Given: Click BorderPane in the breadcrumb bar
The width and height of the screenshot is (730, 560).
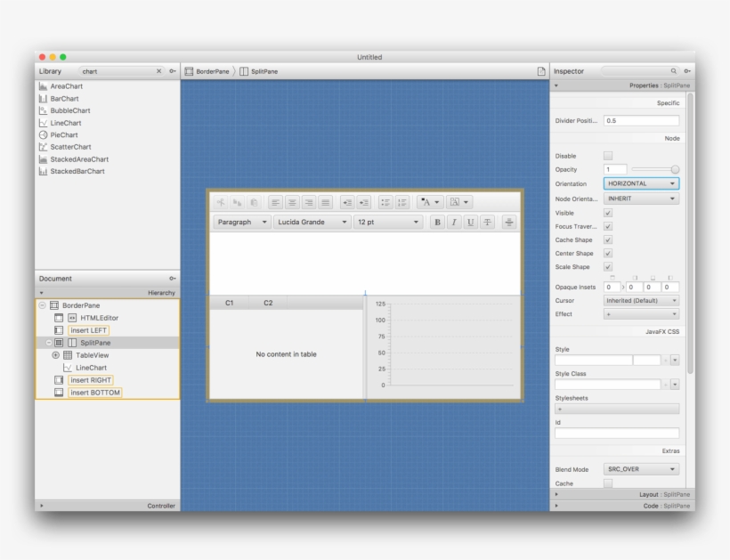Looking at the screenshot, I should click(212, 71).
